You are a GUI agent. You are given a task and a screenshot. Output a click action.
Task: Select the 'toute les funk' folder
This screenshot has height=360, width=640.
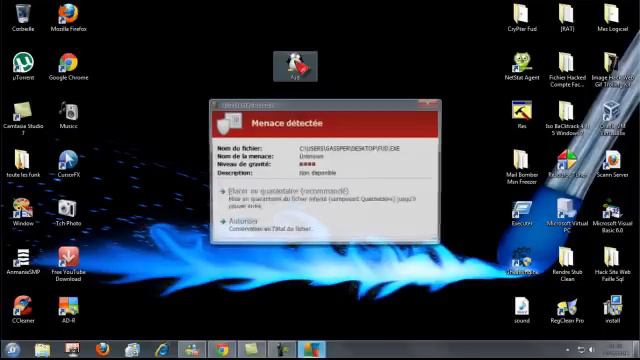point(23,163)
